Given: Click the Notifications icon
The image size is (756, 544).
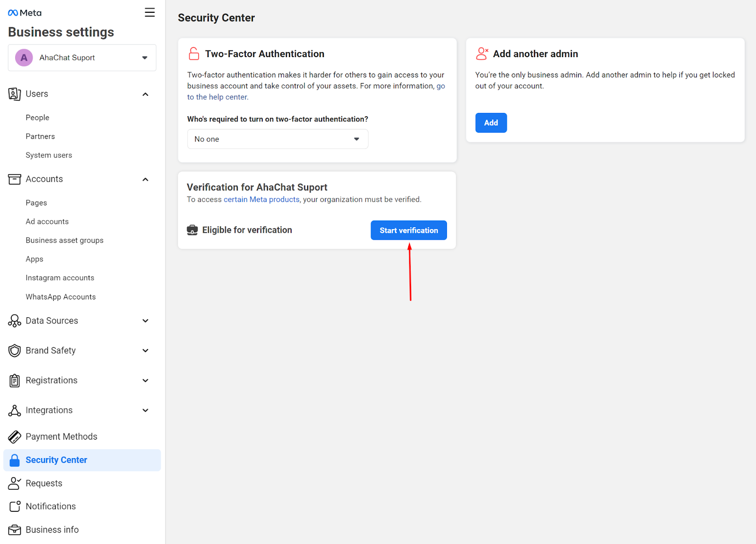Looking at the screenshot, I should pos(15,506).
